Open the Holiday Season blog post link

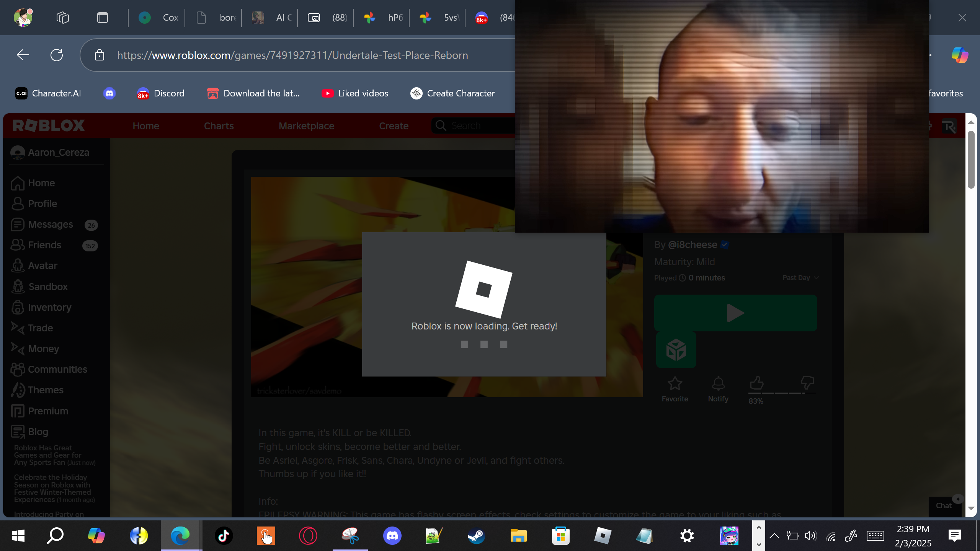pos(54,489)
